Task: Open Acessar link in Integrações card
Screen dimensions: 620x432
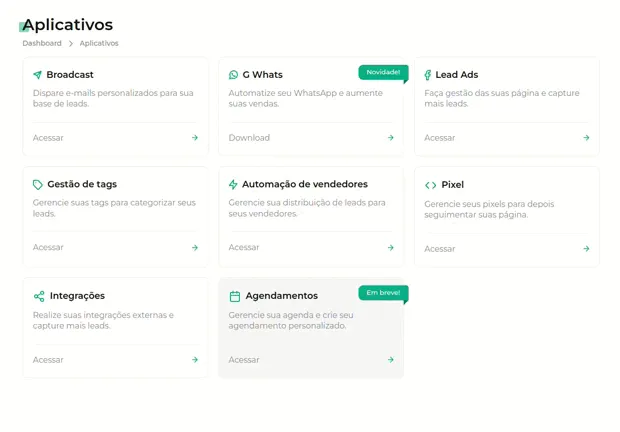Action: point(48,360)
